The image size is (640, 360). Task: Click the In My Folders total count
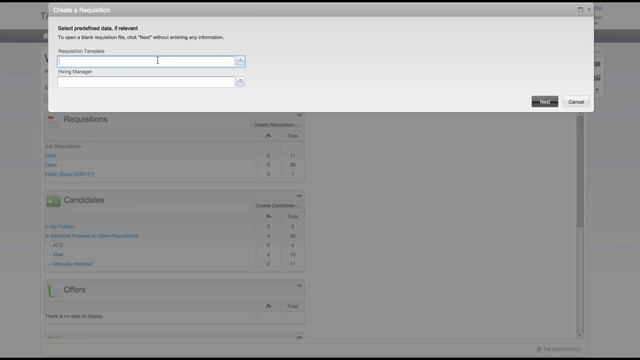coord(293,227)
